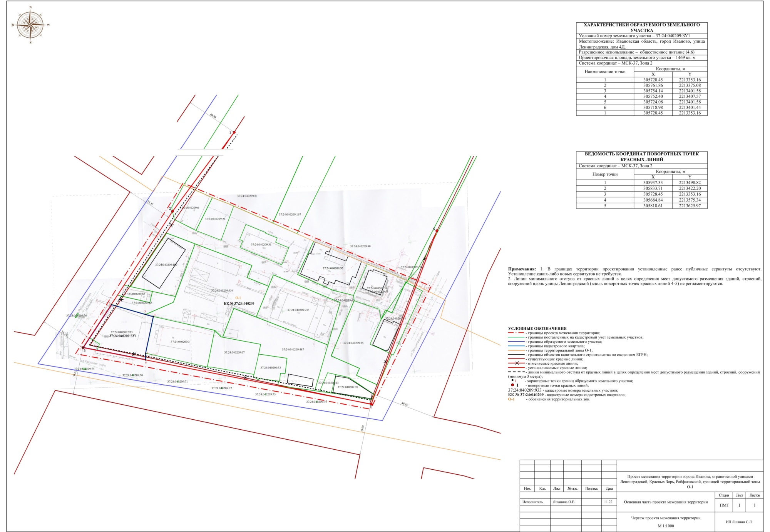Image resolution: width=770 pixels, height=532 pixels.
Task: Click parcel label '37:24:040209:197' on the map
Action: pos(290,215)
